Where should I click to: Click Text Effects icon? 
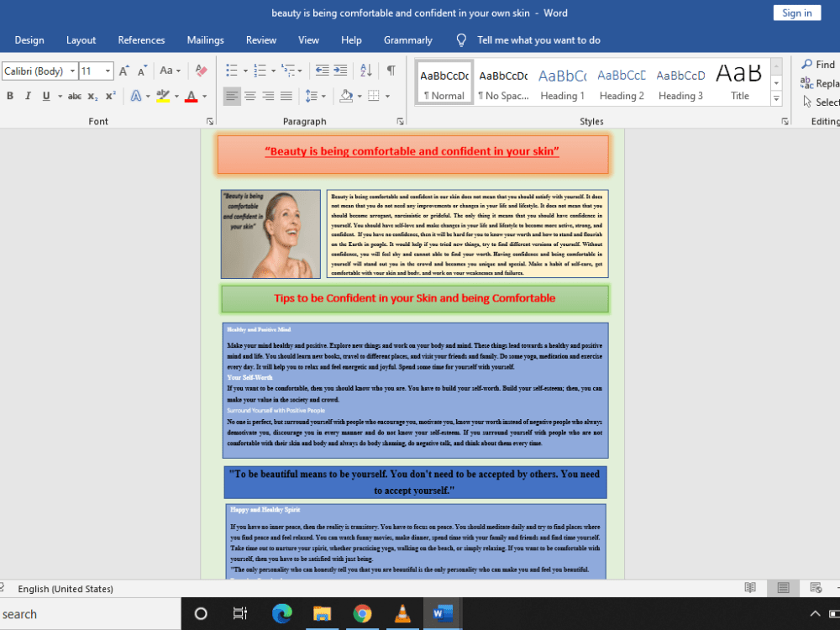(136, 96)
